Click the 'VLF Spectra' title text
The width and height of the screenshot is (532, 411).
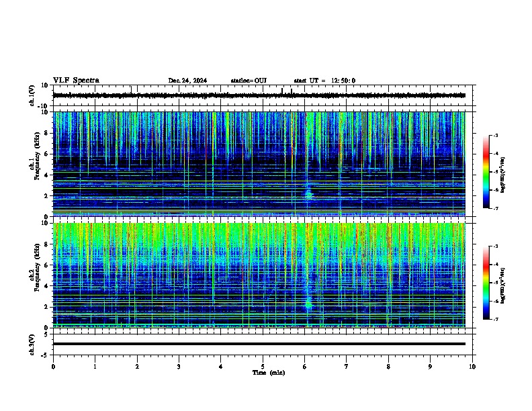pyautogui.click(x=76, y=81)
